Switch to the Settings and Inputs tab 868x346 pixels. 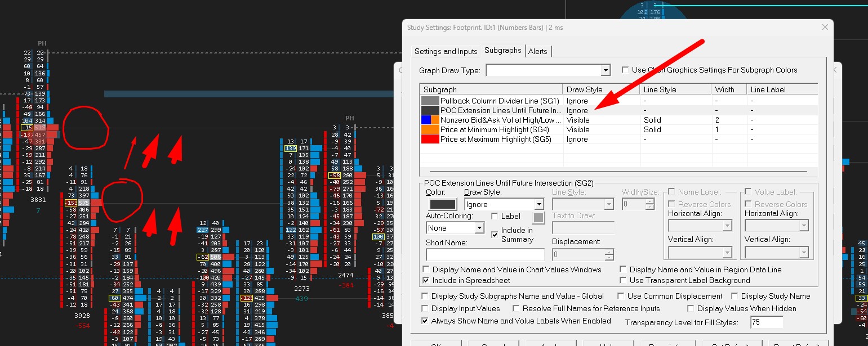click(x=446, y=51)
